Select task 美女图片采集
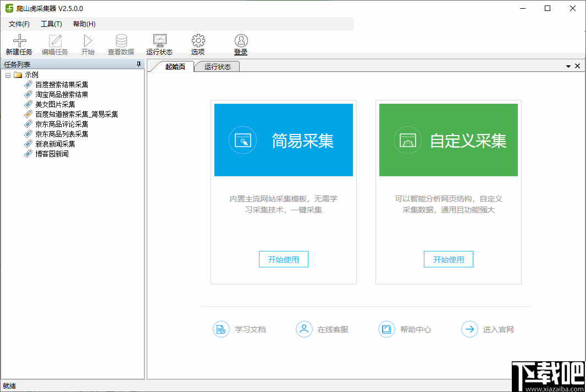The width and height of the screenshot is (586, 392). [x=55, y=104]
